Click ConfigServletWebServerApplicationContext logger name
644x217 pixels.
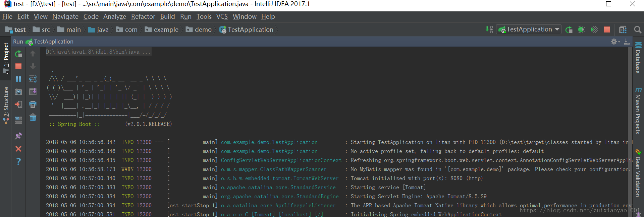281,160
